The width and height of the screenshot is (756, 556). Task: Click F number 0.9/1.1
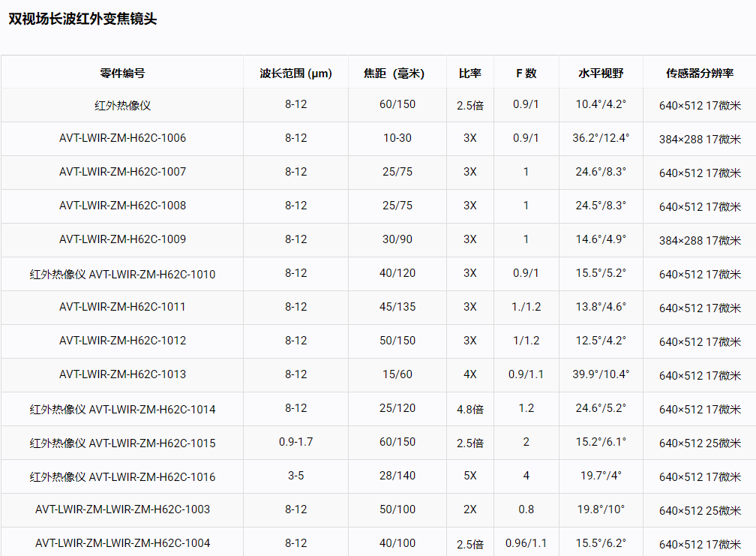[x=526, y=374]
